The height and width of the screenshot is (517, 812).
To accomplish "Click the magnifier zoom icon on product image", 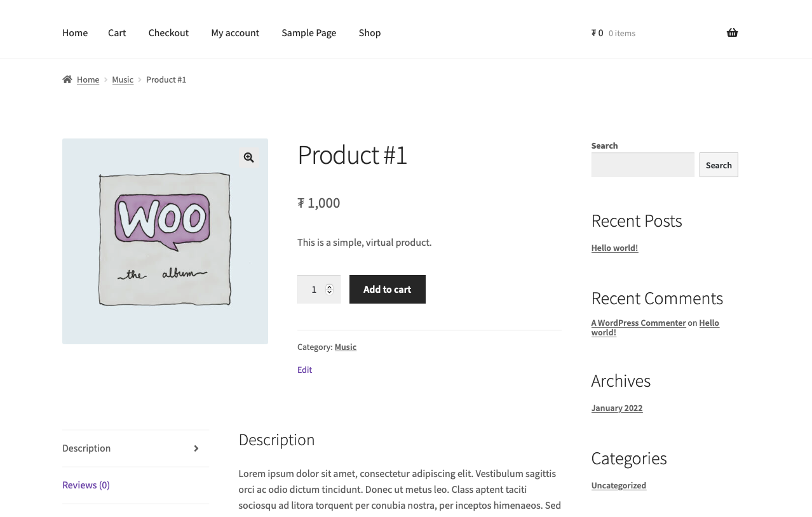I will coord(248,158).
